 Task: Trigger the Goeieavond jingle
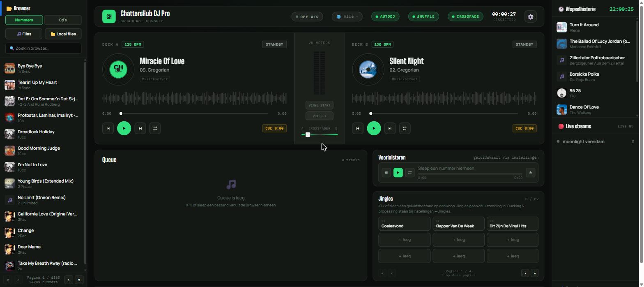tap(404, 224)
